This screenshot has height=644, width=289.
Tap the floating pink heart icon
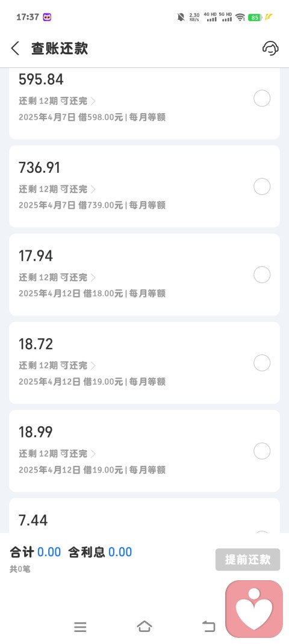(x=254, y=609)
